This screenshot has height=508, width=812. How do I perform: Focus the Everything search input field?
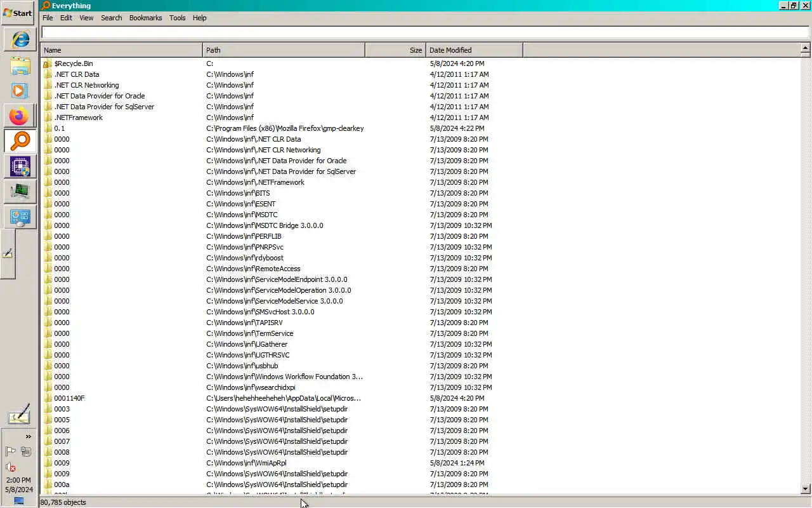click(x=425, y=32)
